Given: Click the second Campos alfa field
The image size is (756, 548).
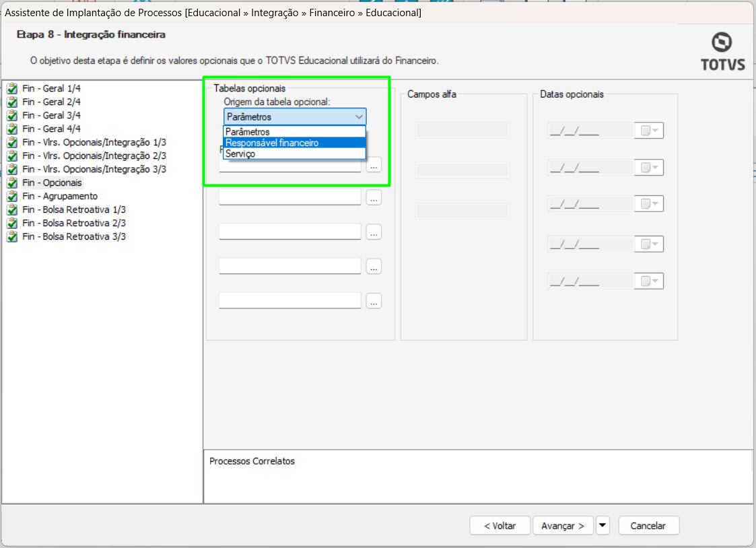Looking at the screenshot, I should [x=462, y=170].
